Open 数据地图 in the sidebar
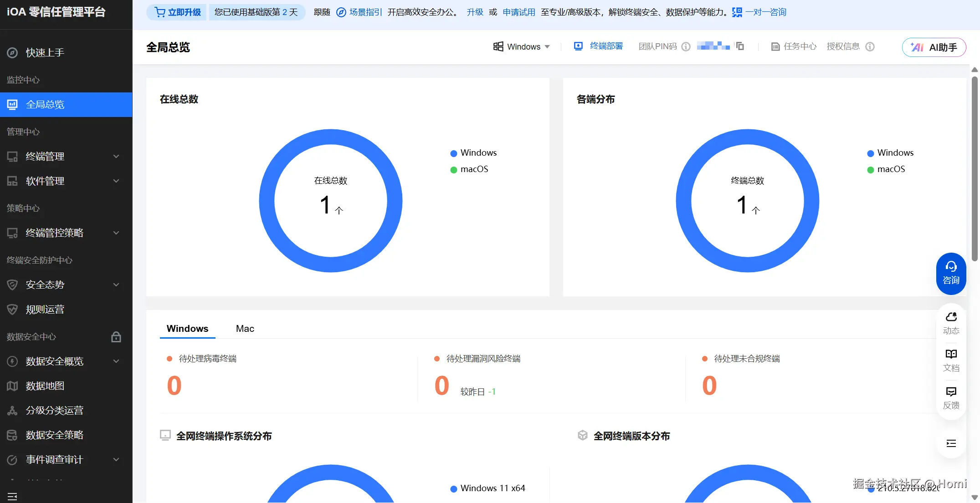 (x=45, y=386)
